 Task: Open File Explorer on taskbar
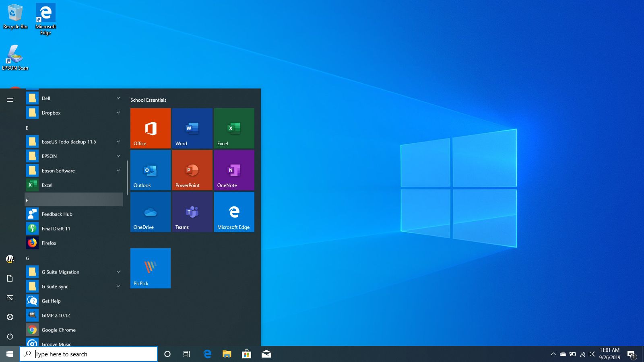click(227, 354)
